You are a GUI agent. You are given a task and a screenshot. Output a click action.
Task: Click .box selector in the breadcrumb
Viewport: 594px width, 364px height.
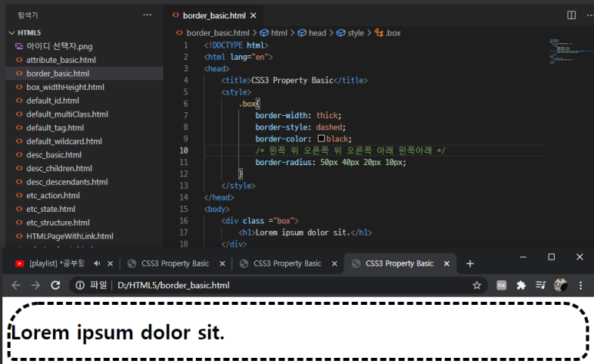(x=387, y=33)
